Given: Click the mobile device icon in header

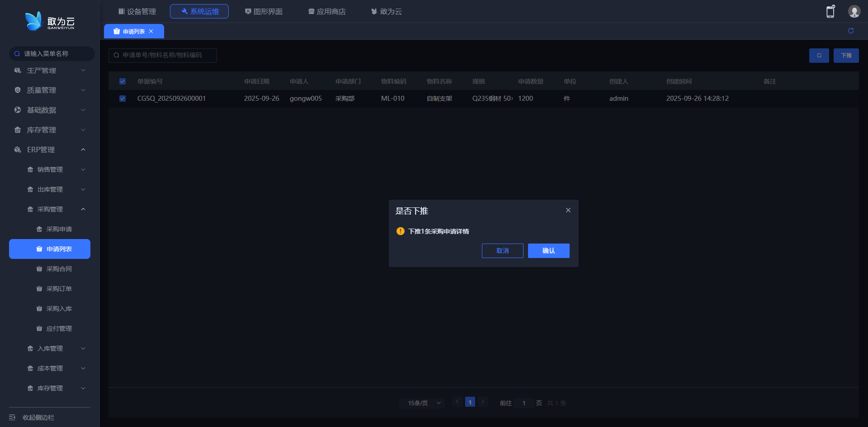Looking at the screenshot, I should [830, 12].
